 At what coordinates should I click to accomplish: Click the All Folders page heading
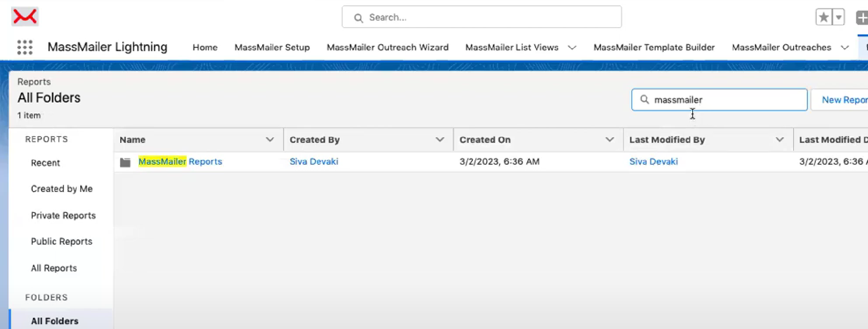click(x=49, y=98)
